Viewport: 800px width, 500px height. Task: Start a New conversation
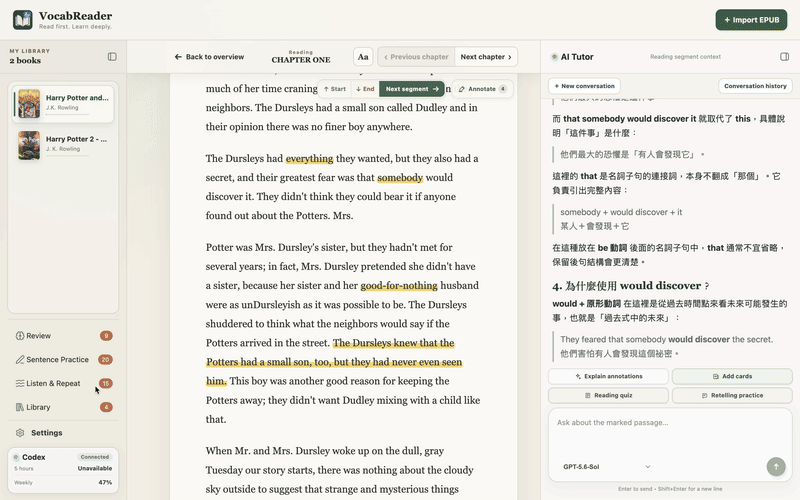(584, 86)
